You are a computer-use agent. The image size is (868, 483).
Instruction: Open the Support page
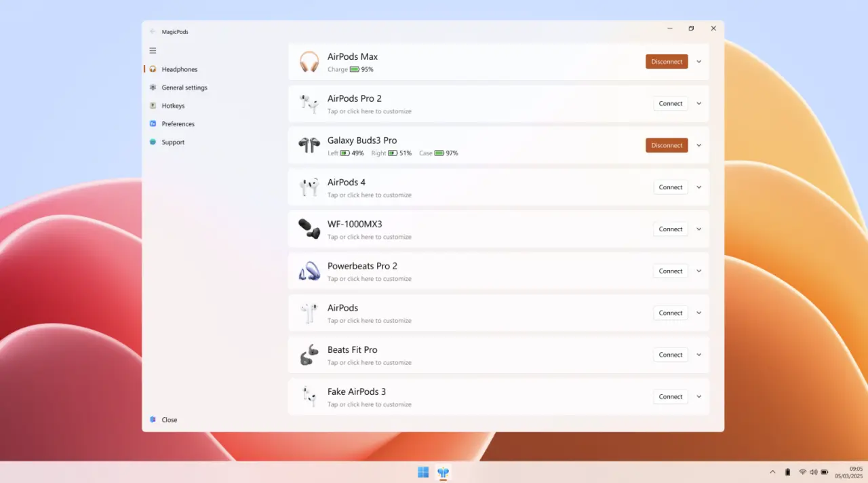point(173,142)
